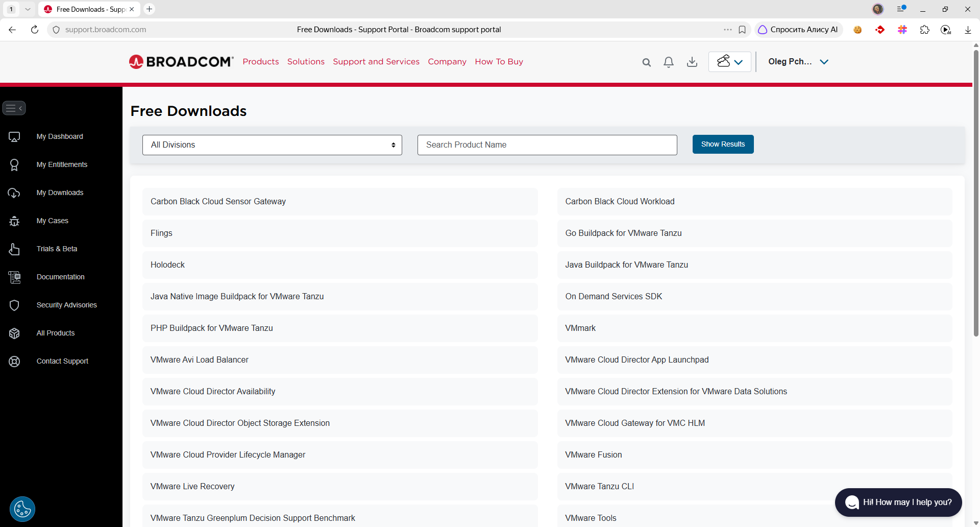The image size is (980, 527).
Task: Go to My Entitlements
Action: (62, 164)
